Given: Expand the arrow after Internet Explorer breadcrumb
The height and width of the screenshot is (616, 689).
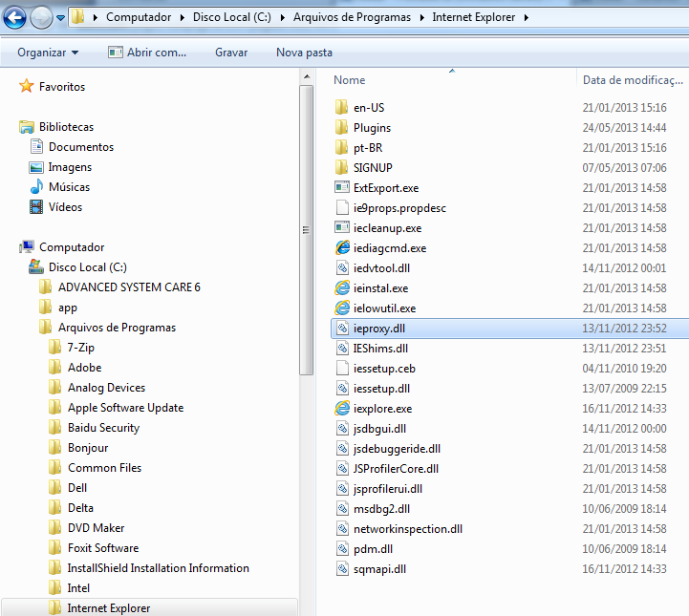Looking at the screenshot, I should coord(527,17).
